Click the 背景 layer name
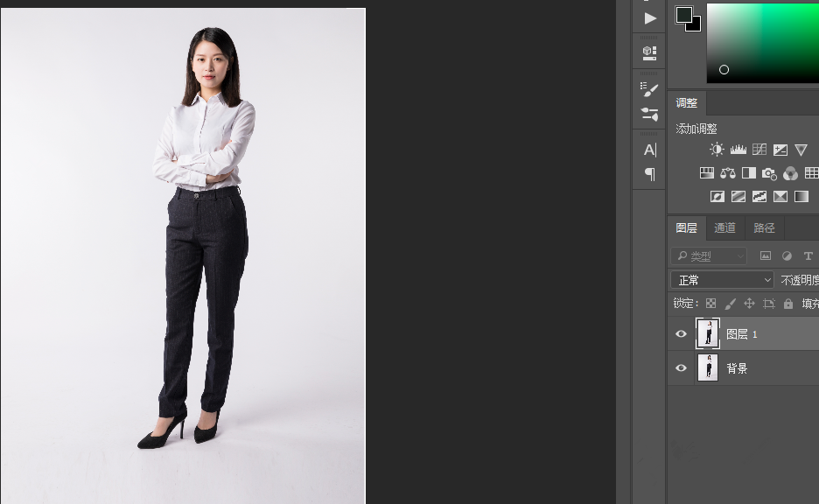Screen dimensions: 819x504 [737, 368]
